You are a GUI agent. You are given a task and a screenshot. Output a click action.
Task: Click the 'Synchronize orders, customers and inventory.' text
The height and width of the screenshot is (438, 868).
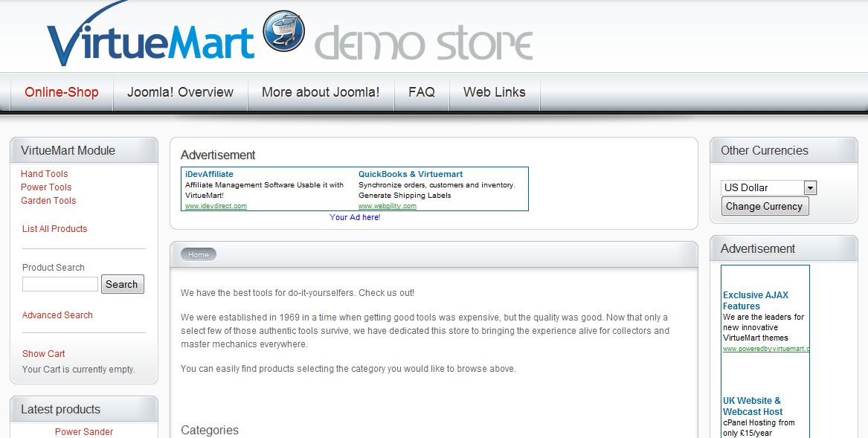point(437,185)
